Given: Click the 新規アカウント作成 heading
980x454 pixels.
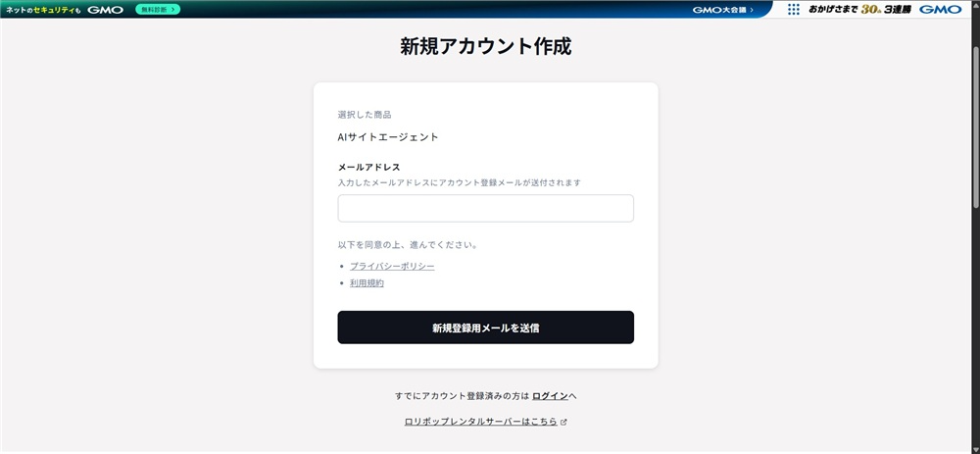Looking at the screenshot, I should (x=486, y=47).
